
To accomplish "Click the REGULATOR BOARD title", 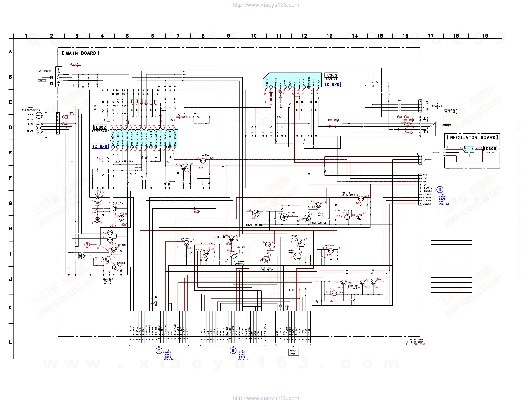I will tap(472, 138).
